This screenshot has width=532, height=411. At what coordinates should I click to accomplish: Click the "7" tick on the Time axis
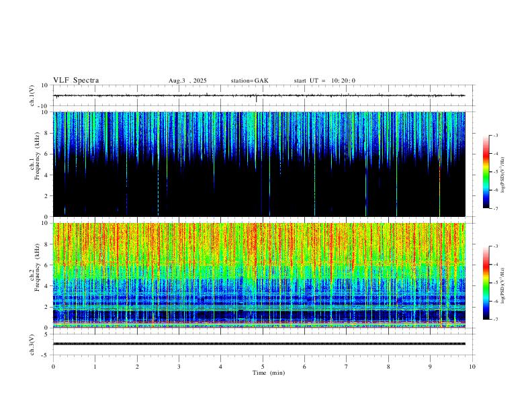[x=347, y=367]
